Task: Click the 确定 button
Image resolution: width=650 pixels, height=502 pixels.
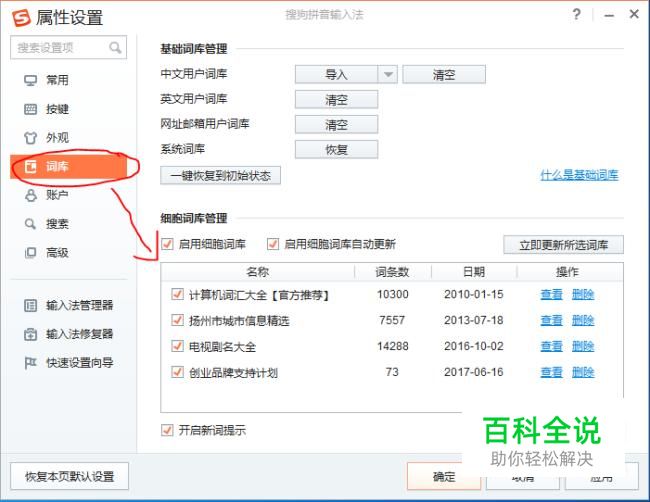Action: click(444, 476)
